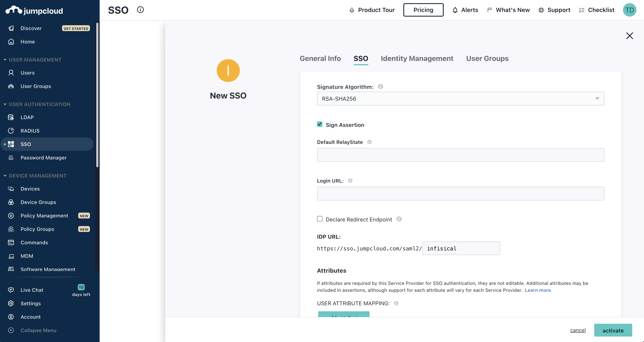This screenshot has width=644, height=342.
Task: Open Settings gear icon
Action: pos(11,304)
